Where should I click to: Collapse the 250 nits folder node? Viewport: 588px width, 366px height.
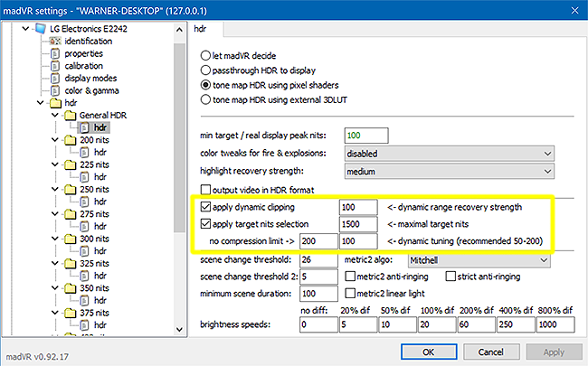tap(55, 189)
